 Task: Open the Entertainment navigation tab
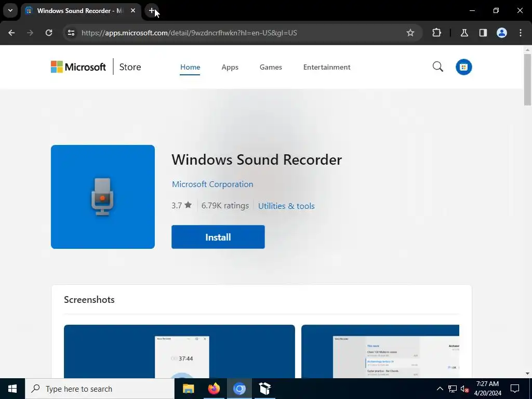(x=327, y=67)
